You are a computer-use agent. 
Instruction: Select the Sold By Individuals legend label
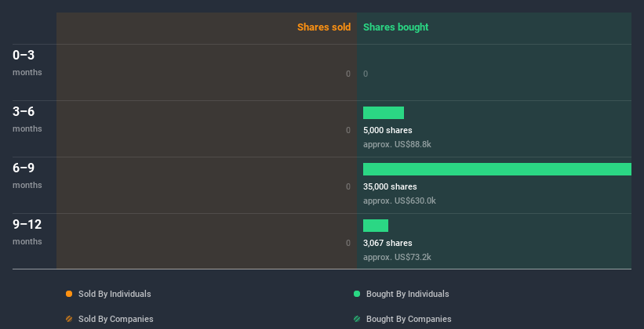point(115,294)
